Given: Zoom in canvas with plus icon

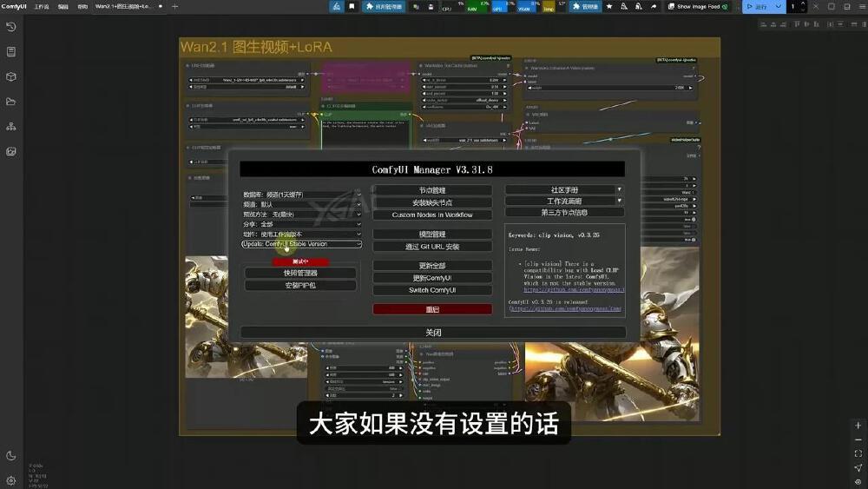Looking at the screenshot, I should coord(858,426).
